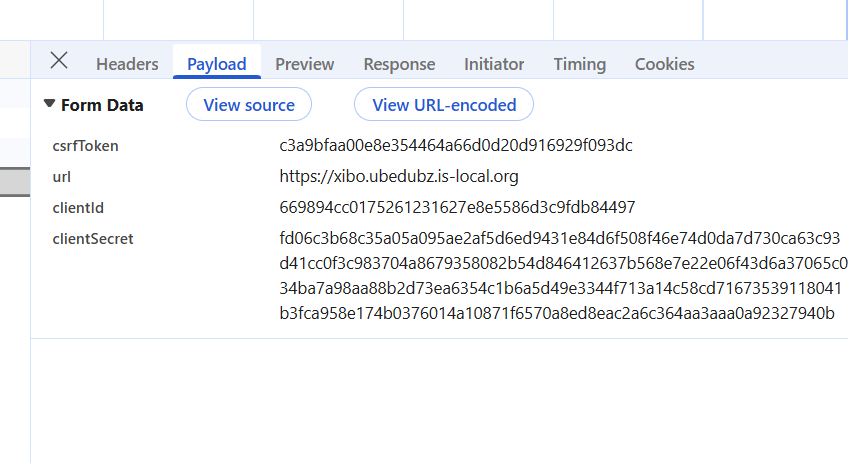Select the Payload tab
851x463 pixels.
[216, 64]
